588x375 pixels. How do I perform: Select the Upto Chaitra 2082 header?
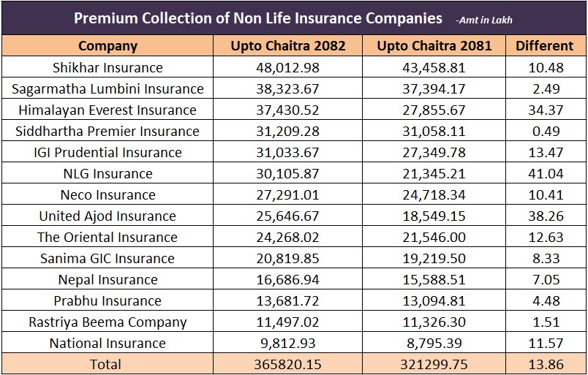pyautogui.click(x=287, y=46)
